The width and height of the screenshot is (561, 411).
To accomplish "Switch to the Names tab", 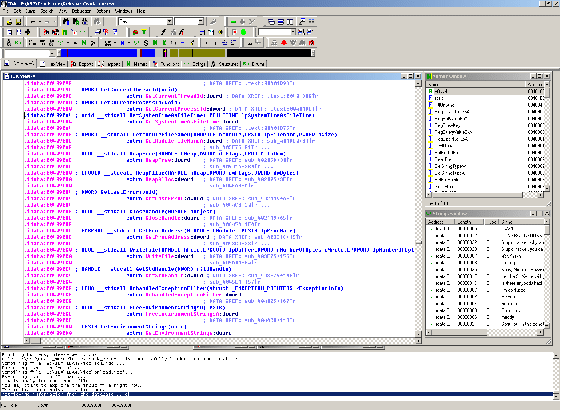I will click(137, 64).
